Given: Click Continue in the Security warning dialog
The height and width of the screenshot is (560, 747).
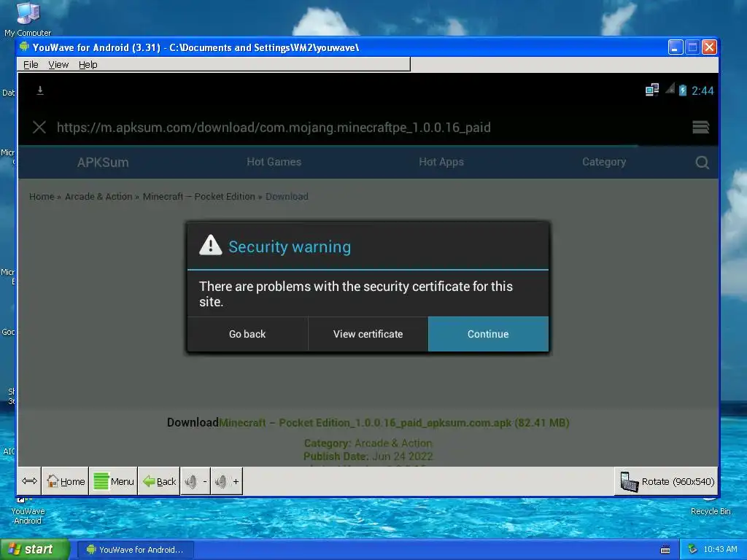Looking at the screenshot, I should 488,334.
